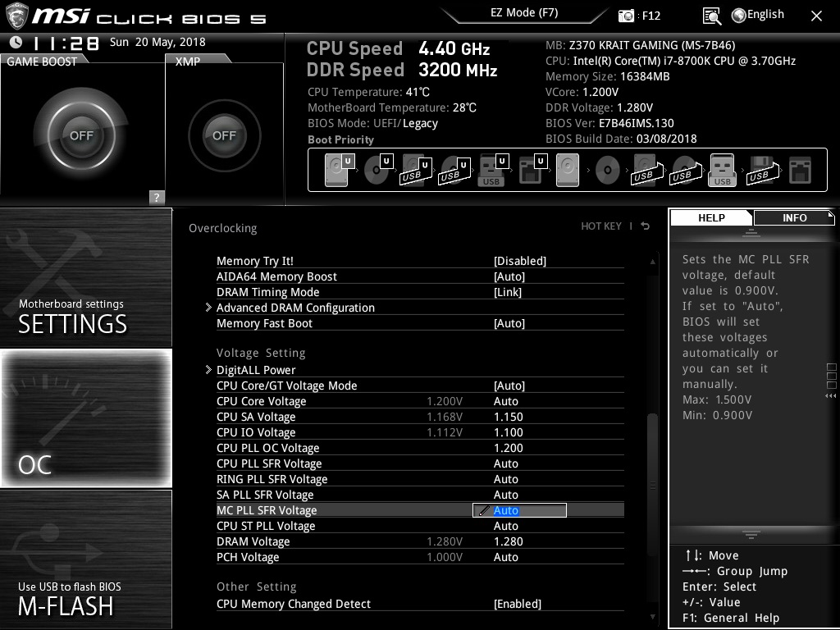Viewport: 840px width, 630px height.
Task: Click the date Sun 20 May, 2018
Action: 157,42
